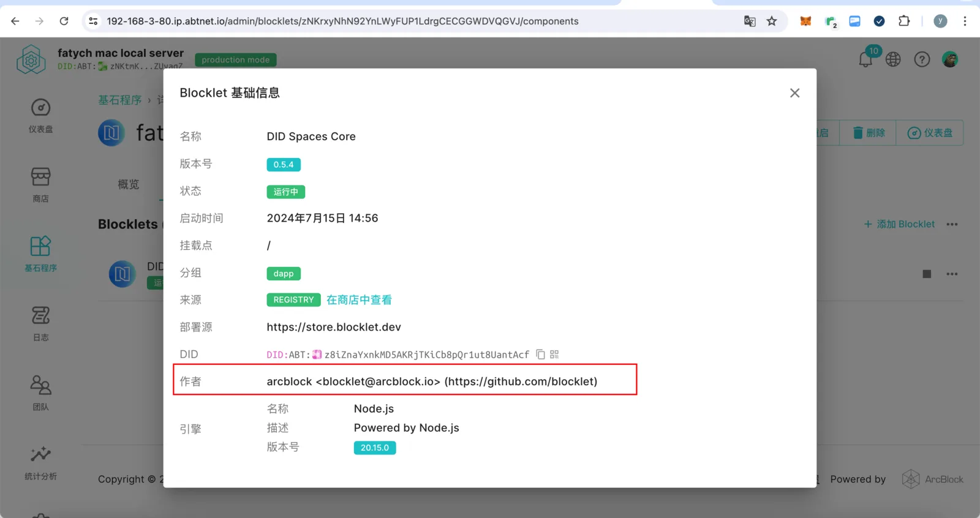Open the user avatar menu
Viewport: 980px width, 518px height.
tap(950, 59)
